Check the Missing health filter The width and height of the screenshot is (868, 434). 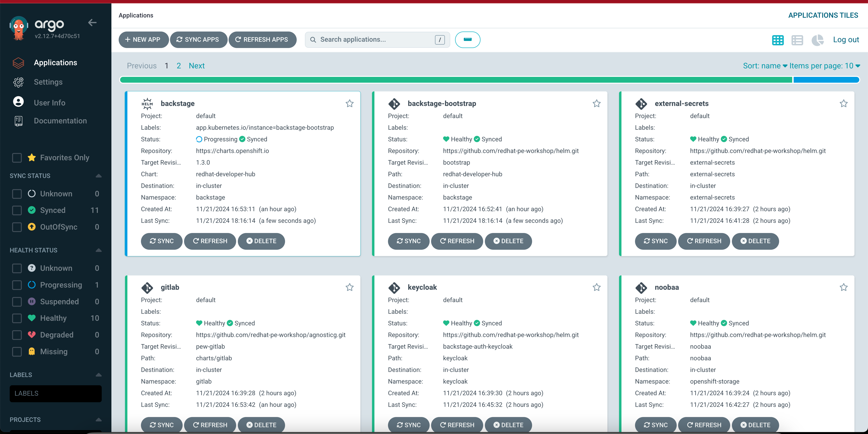pyautogui.click(x=17, y=352)
